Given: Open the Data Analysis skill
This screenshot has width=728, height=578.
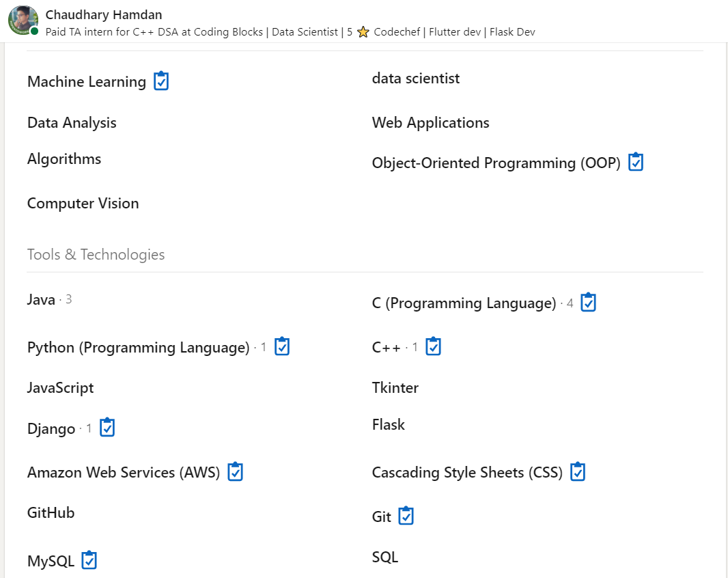Looking at the screenshot, I should pyautogui.click(x=72, y=123).
